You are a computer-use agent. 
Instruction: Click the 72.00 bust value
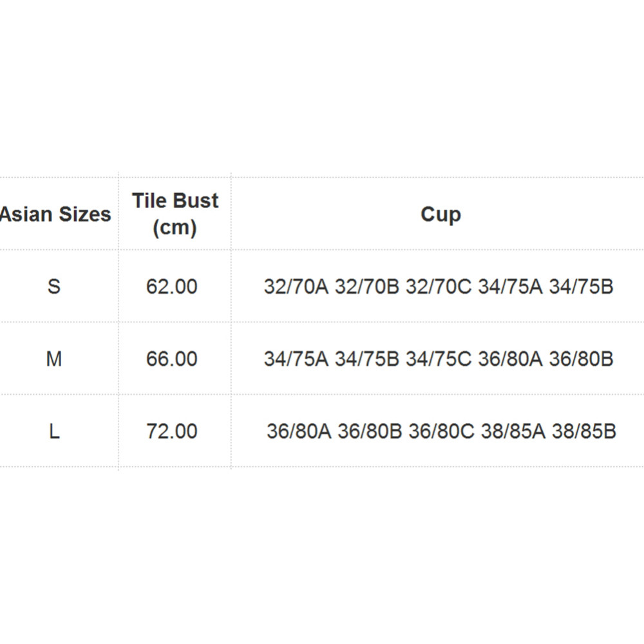click(x=172, y=431)
